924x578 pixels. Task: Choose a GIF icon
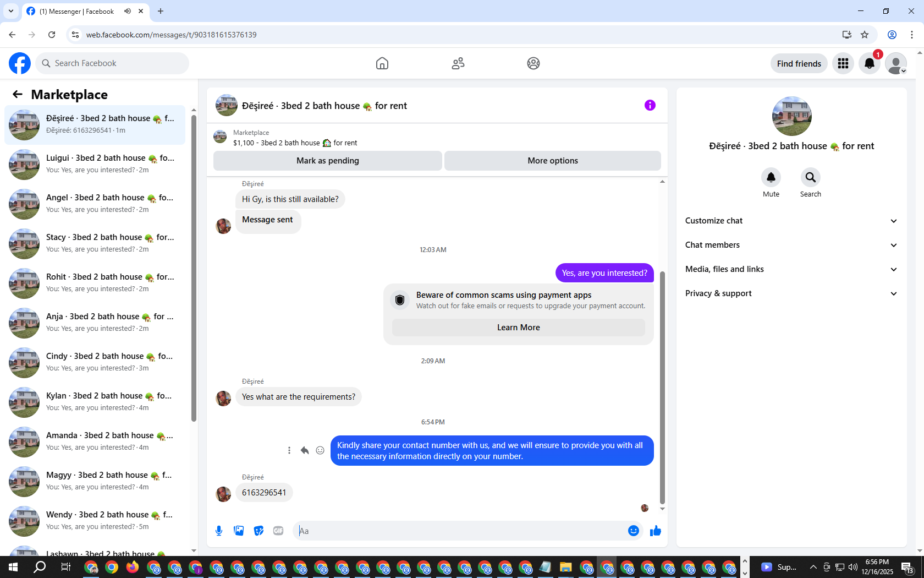tap(278, 531)
